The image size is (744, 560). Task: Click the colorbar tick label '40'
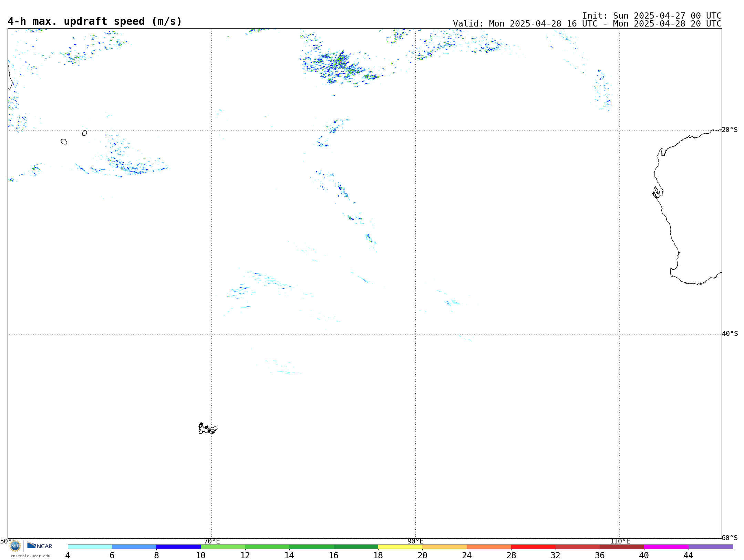pyautogui.click(x=644, y=555)
